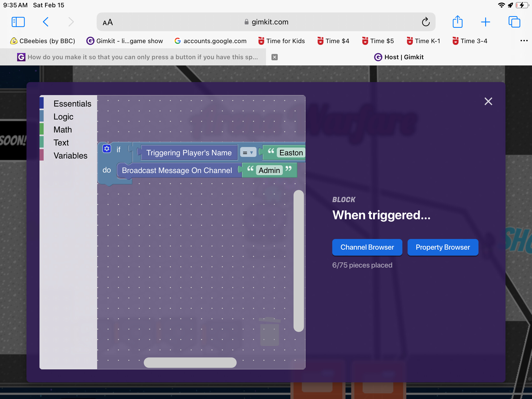Open a new browser tab with the plus icon
This screenshot has width=532, height=399.
click(485, 22)
